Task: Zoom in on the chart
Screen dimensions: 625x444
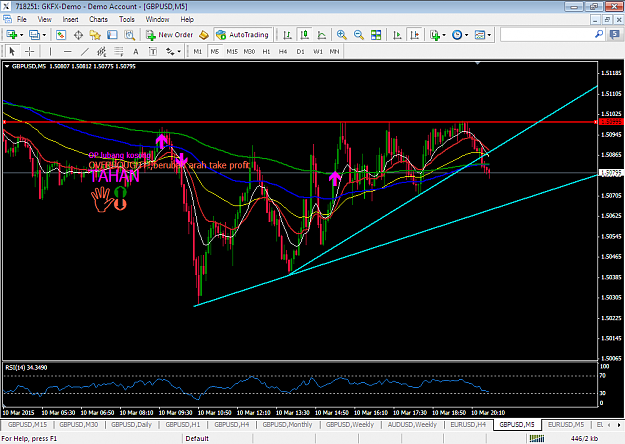Action: [342, 35]
